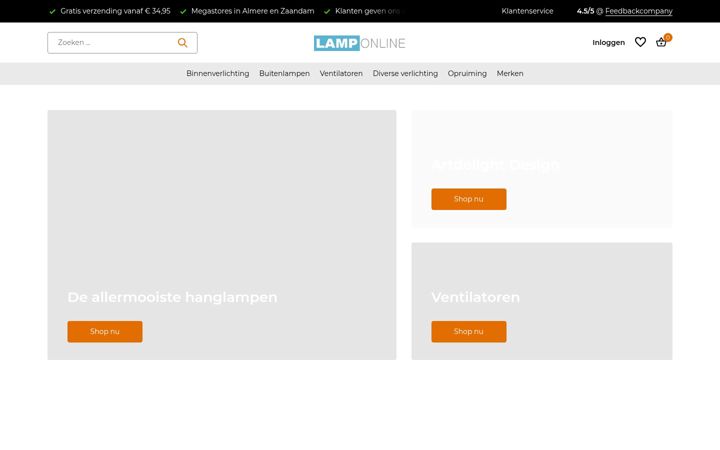Click Shop nu in the Artdelight Design card
The height and width of the screenshot is (450, 720).
(x=469, y=199)
